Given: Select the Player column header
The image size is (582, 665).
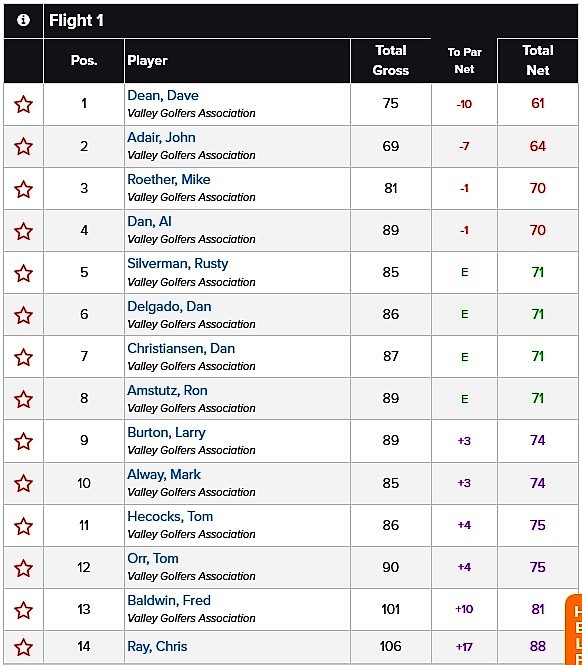Looking at the screenshot, I should 147,61.
